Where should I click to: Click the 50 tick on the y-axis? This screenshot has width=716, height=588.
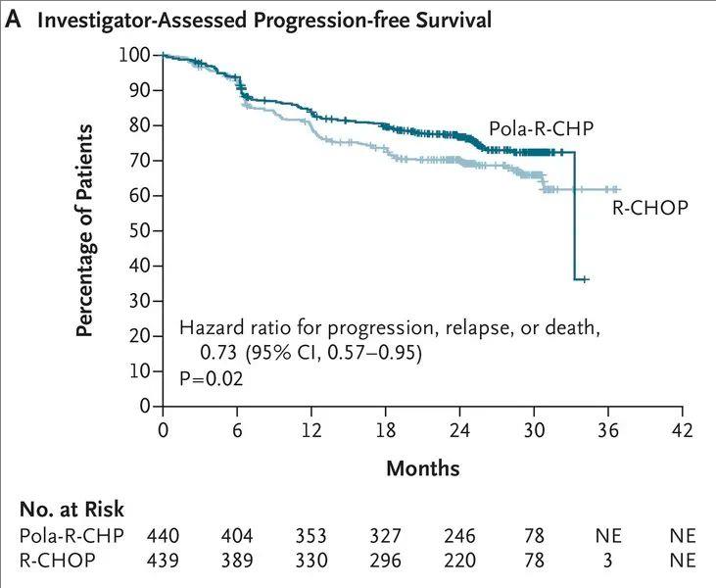pos(140,230)
